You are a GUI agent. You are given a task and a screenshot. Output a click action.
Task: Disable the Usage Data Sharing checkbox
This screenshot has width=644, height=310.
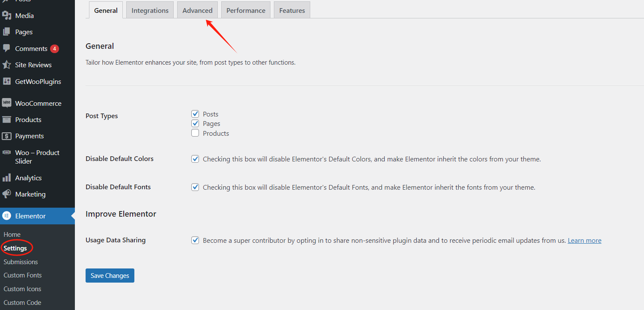coord(195,240)
